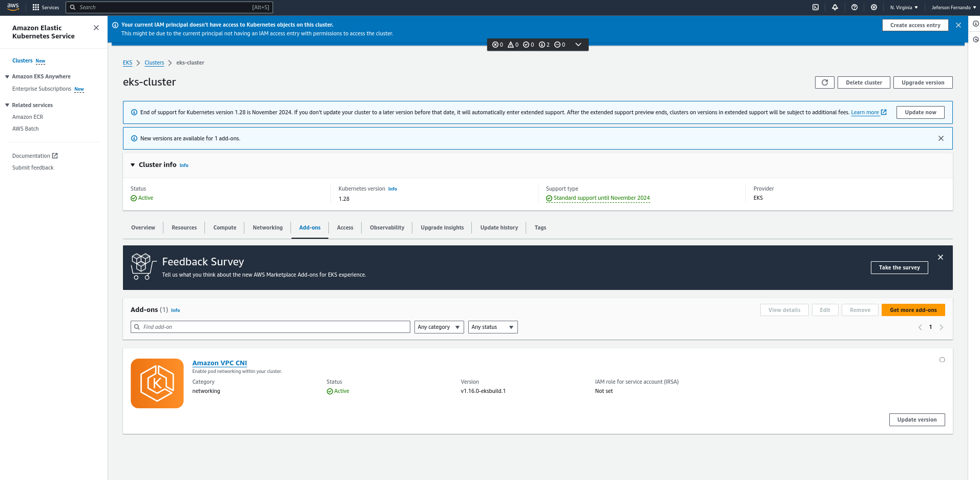
Task: Click the error count indicator showing 0
Action: (x=497, y=45)
